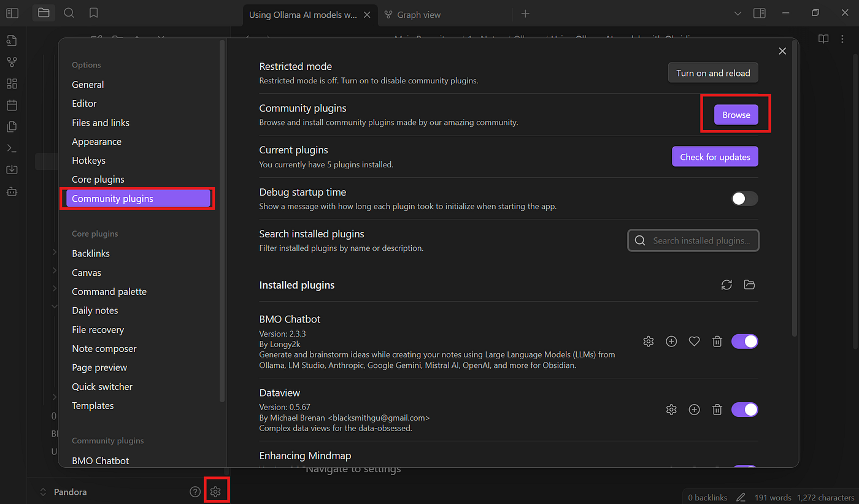
Task: Select Community plugins in settings sidebar
Action: coord(138,199)
